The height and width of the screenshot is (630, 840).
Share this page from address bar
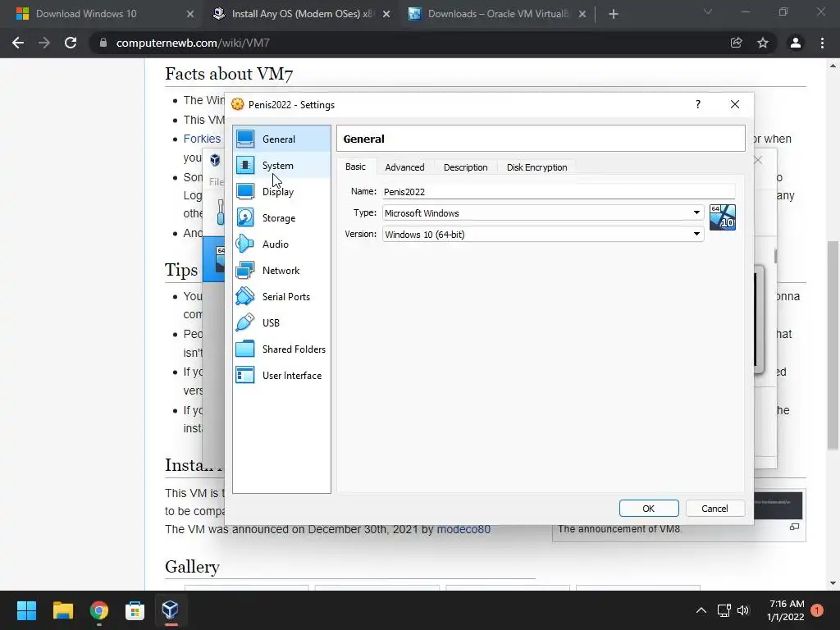pos(736,43)
